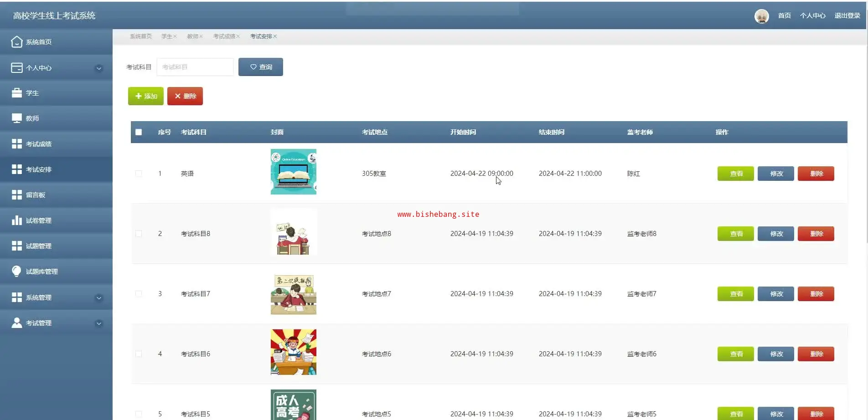This screenshot has height=420, width=868.
Task: Click the 高校学生线上考试系统 title
Action: [x=54, y=16]
